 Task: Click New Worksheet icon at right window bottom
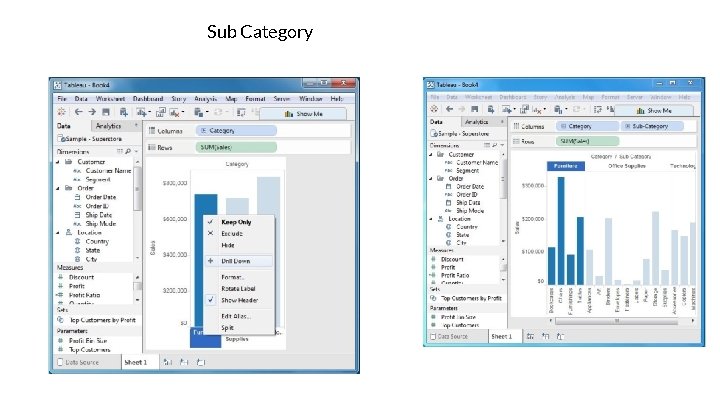[530, 336]
